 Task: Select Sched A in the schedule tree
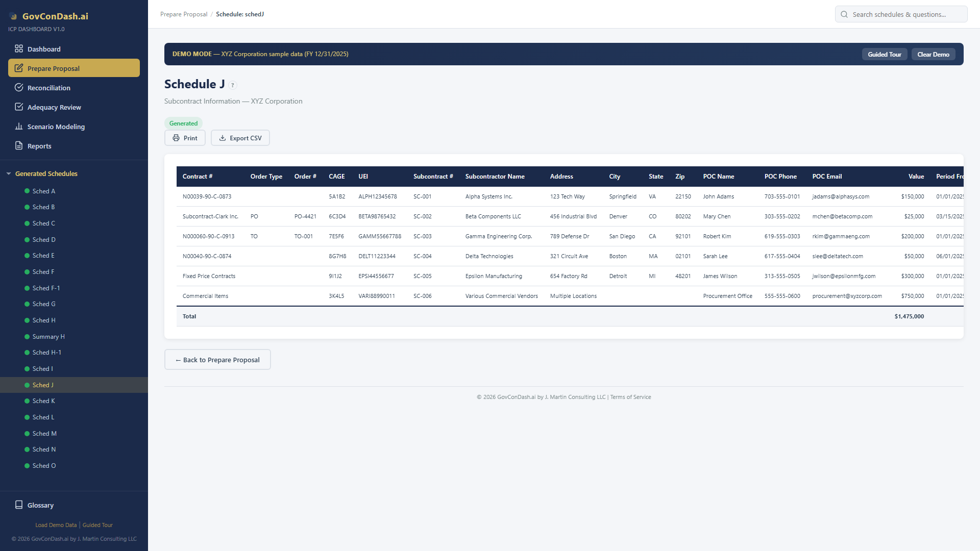[43, 191]
